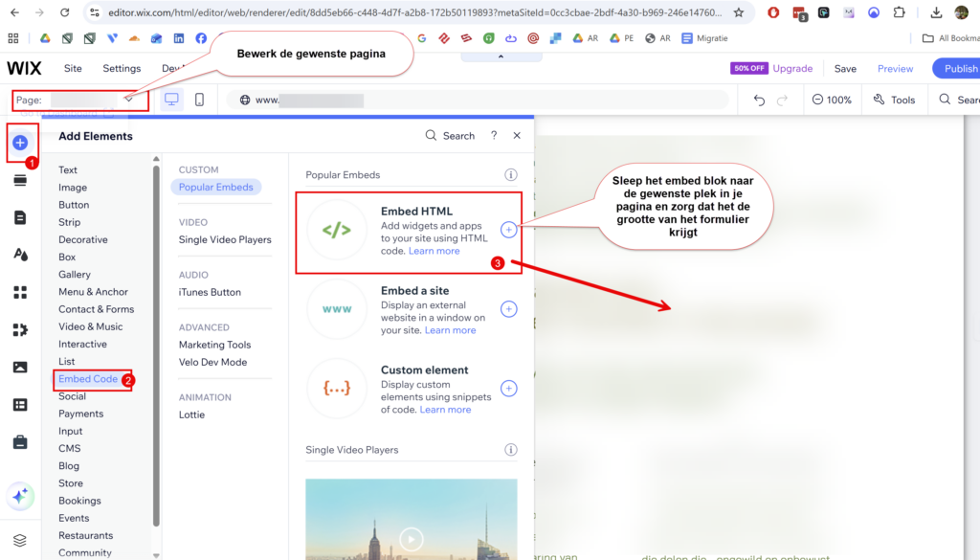Screen dimensions: 980x560
Task: Add Embed a site with plus icon
Action: click(509, 309)
